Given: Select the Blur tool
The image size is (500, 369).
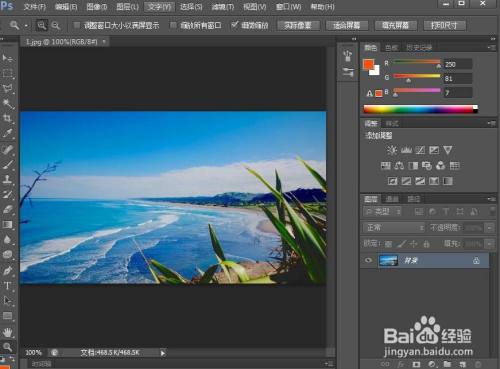Looking at the screenshot, I should [x=7, y=239].
